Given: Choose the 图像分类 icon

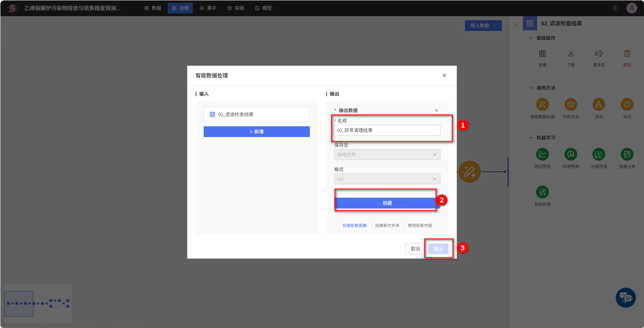Looking at the screenshot, I should click(627, 154).
